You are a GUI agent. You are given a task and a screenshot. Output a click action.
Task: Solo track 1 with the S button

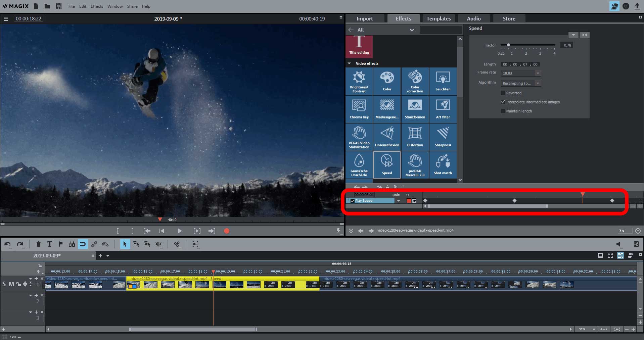tap(4, 284)
